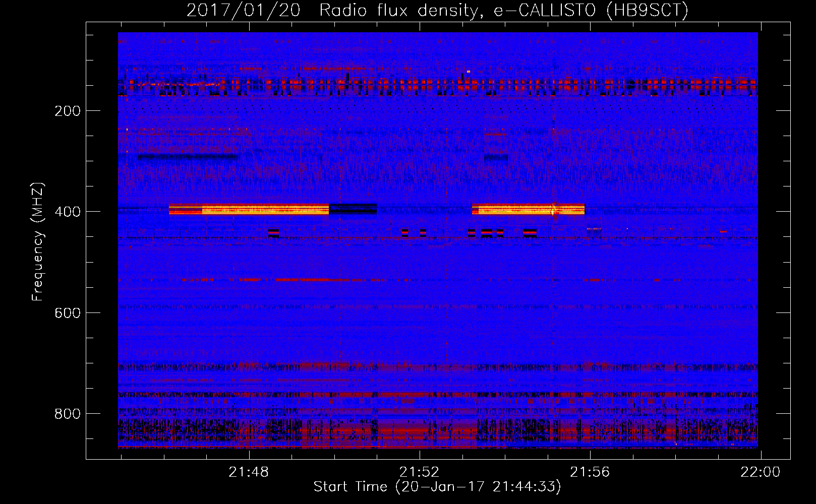
Task: Select the 400 frequency tick label
Action: coord(68,212)
